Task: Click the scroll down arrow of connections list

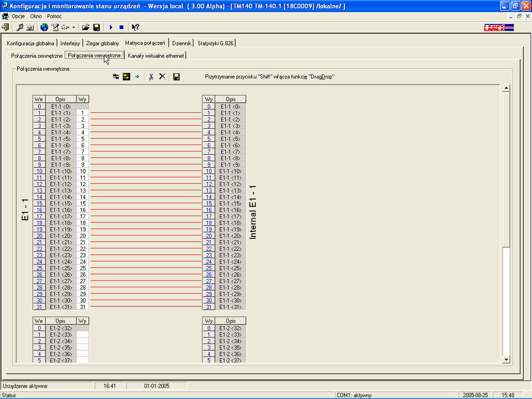Action: coord(506,360)
